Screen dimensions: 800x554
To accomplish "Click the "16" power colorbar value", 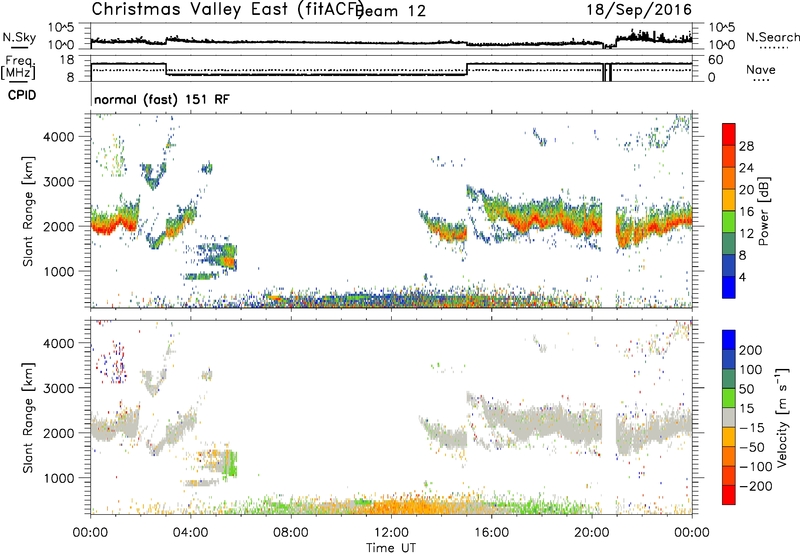I will pos(746,212).
